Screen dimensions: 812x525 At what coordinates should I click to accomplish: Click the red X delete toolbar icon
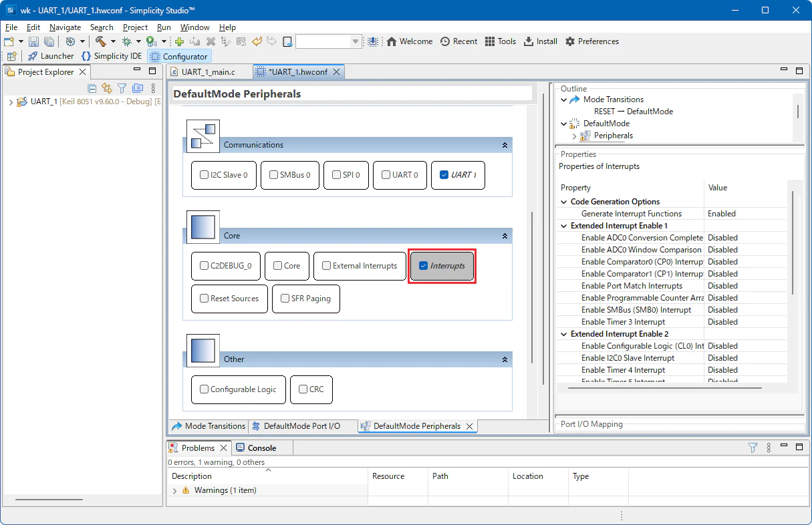[211, 41]
